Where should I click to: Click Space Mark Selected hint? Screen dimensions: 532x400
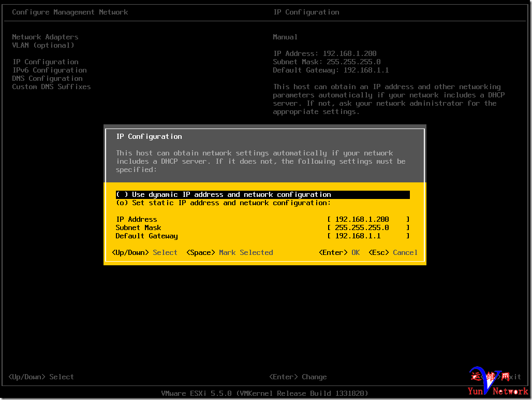point(230,253)
